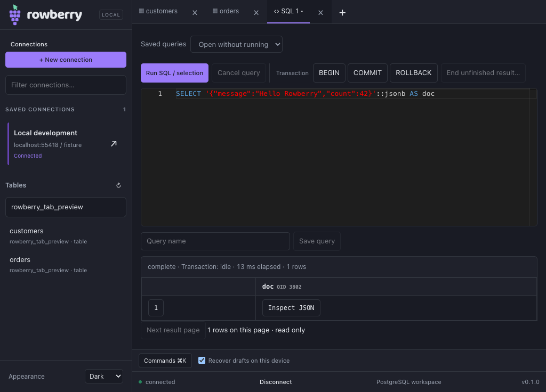Click the 'SAVED CONNECTIONS' heading
The image size is (546, 392).
pyautogui.click(x=40, y=109)
